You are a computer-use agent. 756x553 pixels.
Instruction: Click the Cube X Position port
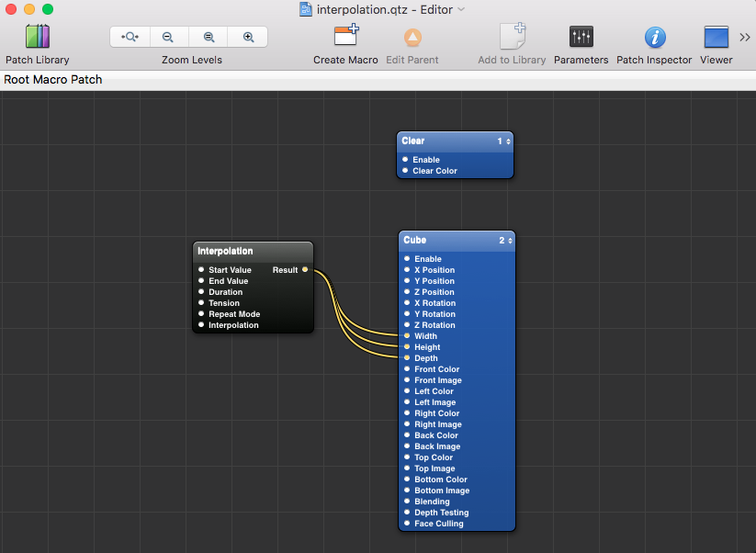(407, 269)
